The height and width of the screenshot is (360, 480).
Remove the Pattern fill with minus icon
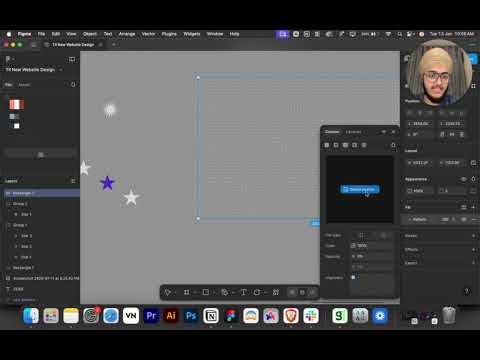click(474, 219)
